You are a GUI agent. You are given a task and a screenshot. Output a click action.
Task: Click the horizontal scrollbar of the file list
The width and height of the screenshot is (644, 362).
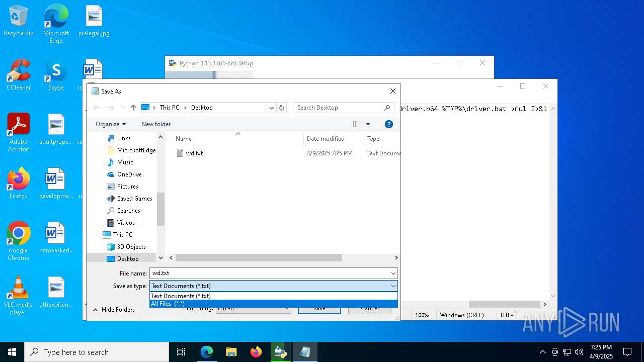coord(259,258)
